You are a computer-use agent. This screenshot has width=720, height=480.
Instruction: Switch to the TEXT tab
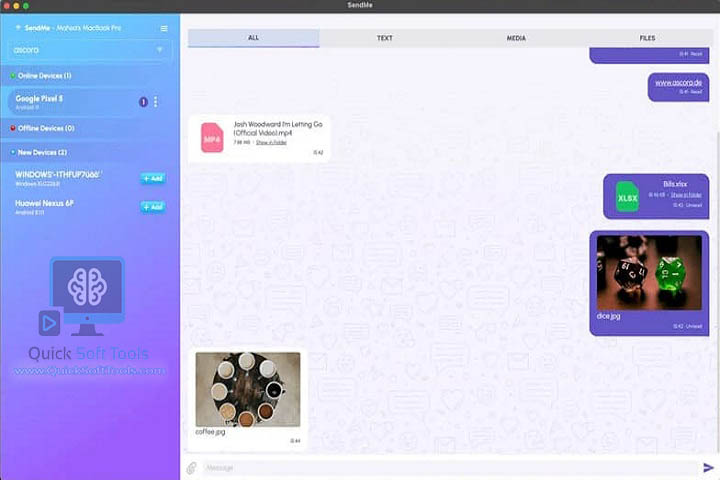[x=385, y=38]
